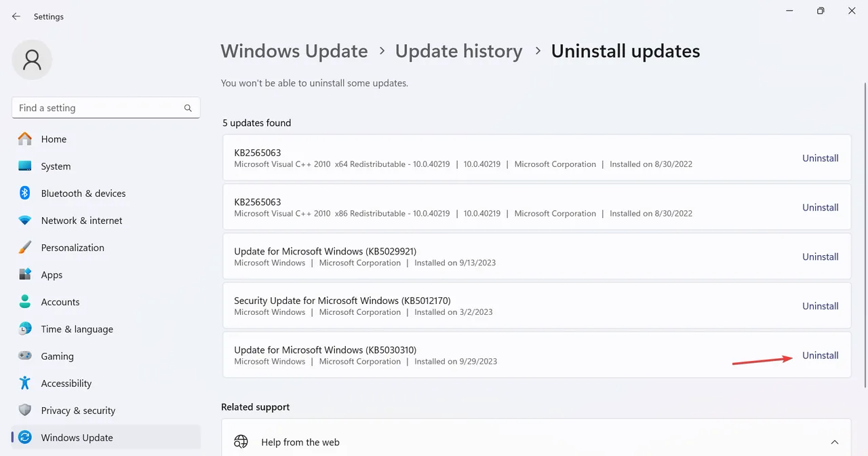Select the Home house icon
The width and height of the screenshot is (868, 456).
[x=25, y=139]
